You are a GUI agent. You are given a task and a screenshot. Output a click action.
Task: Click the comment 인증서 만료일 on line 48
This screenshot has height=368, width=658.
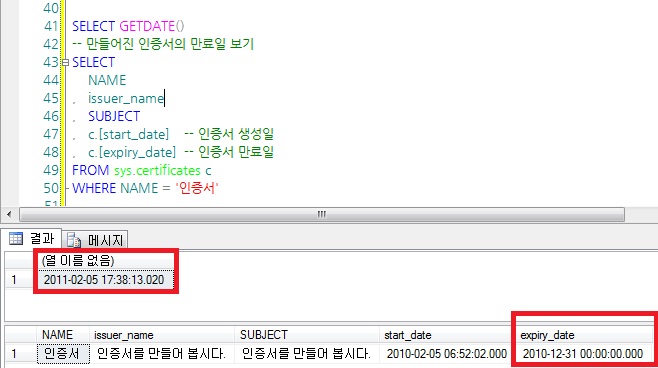pos(229,152)
